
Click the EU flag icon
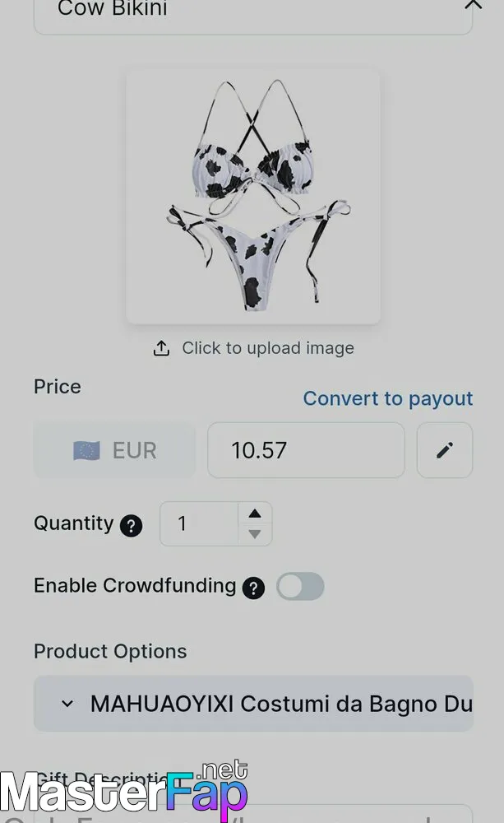[86, 450]
